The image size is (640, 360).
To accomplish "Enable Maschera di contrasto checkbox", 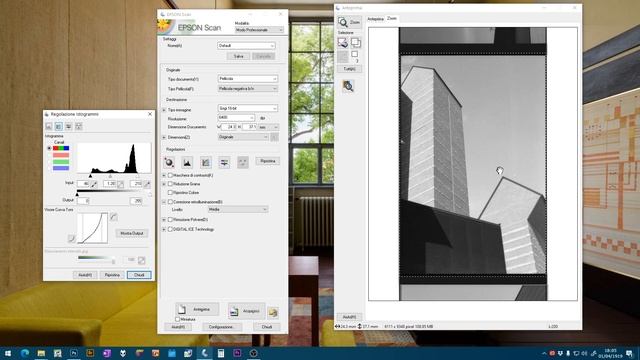I will tap(171, 175).
